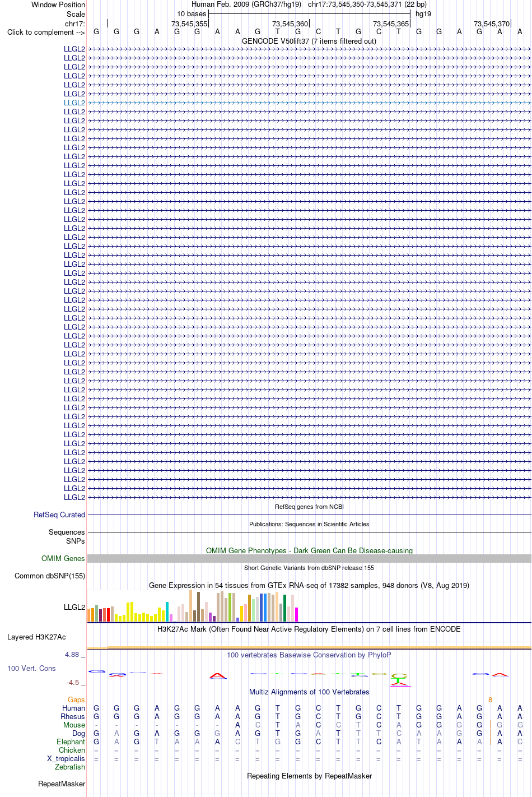
Task: Open '100 vertebrates Basewise Conservation by PhyloP' title
Action: point(309,655)
